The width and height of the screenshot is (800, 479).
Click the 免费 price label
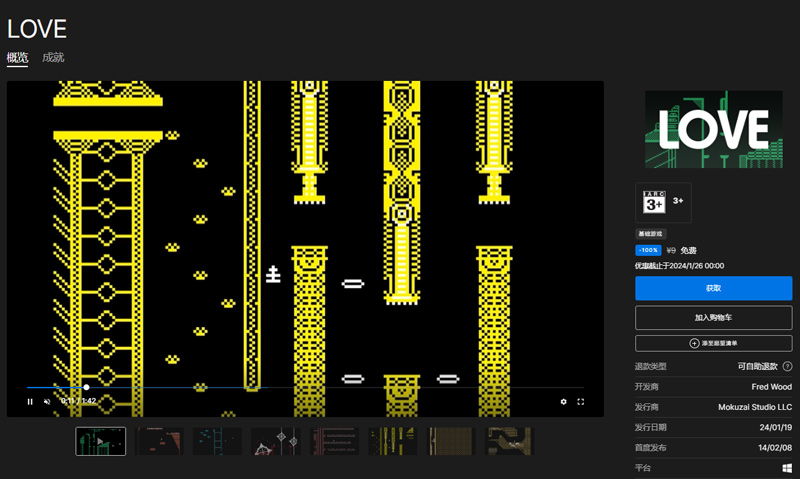688,250
